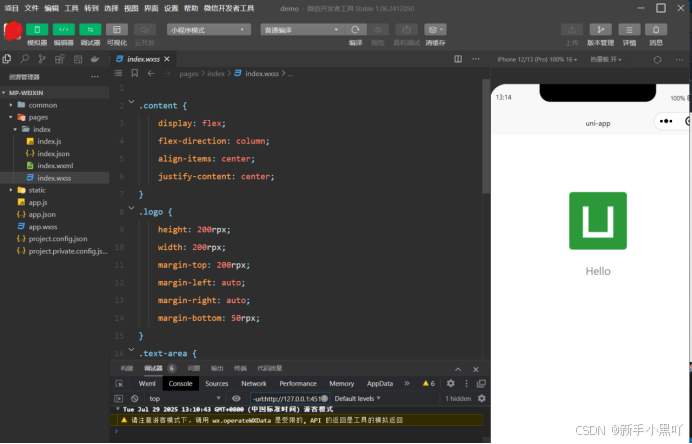692x444 pixels.
Task: Open the Wxml devtools tab
Action: tap(147, 384)
